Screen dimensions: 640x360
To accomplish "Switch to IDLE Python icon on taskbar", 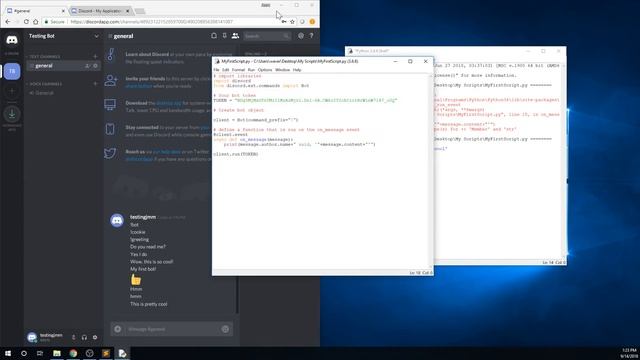I will click(x=122, y=353).
